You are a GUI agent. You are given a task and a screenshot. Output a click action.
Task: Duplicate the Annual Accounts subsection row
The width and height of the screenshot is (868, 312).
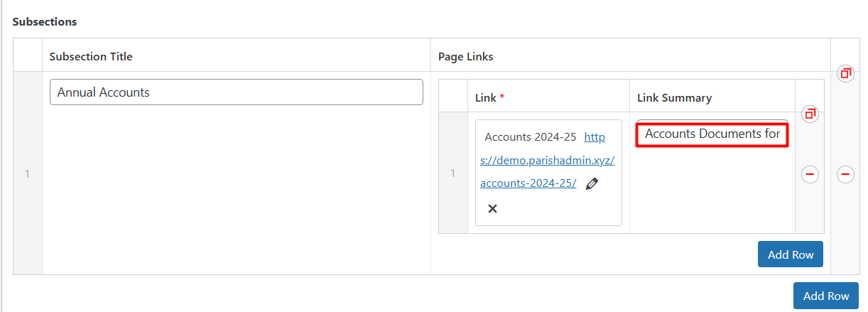pyautogui.click(x=845, y=73)
